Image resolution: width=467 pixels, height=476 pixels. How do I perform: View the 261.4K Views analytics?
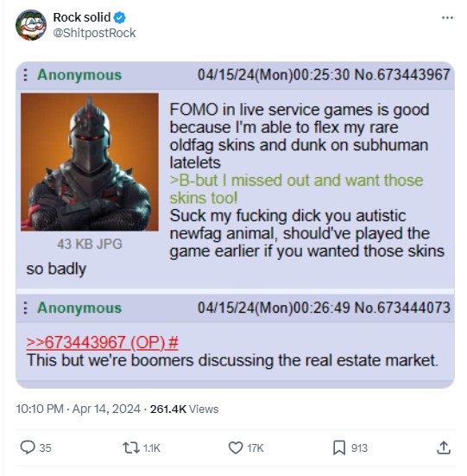click(184, 409)
